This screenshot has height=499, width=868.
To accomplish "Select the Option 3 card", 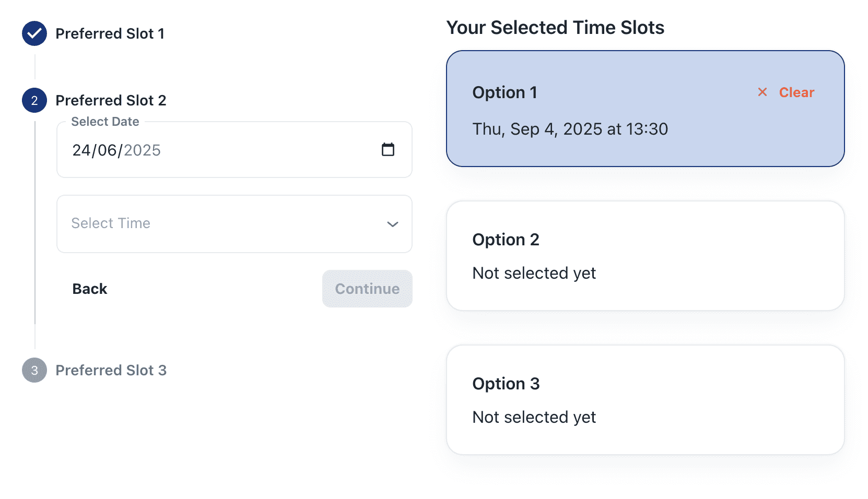I will click(x=646, y=400).
